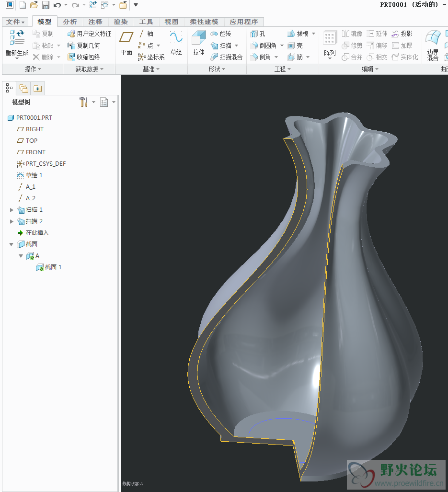Click the Hole (孔) feature tool
The height and width of the screenshot is (492, 448).
tap(258, 34)
